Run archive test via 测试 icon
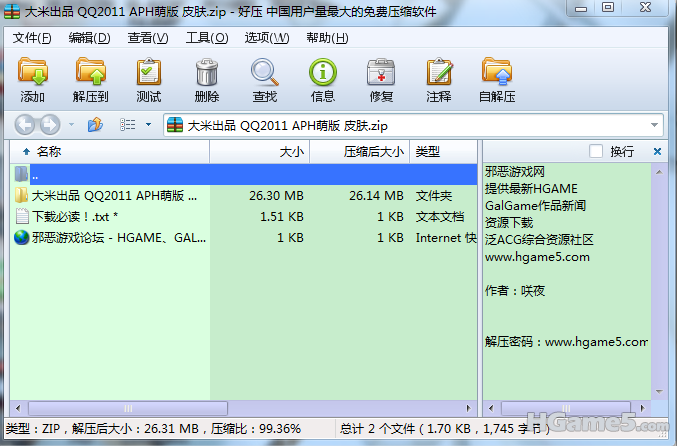Viewport: 677px width, 446px height. [149, 73]
